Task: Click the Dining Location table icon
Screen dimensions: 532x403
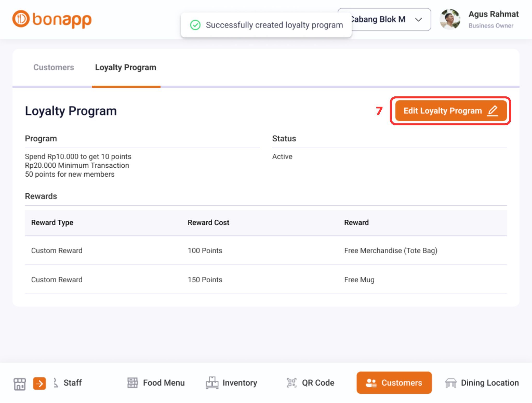Action: coord(451,383)
